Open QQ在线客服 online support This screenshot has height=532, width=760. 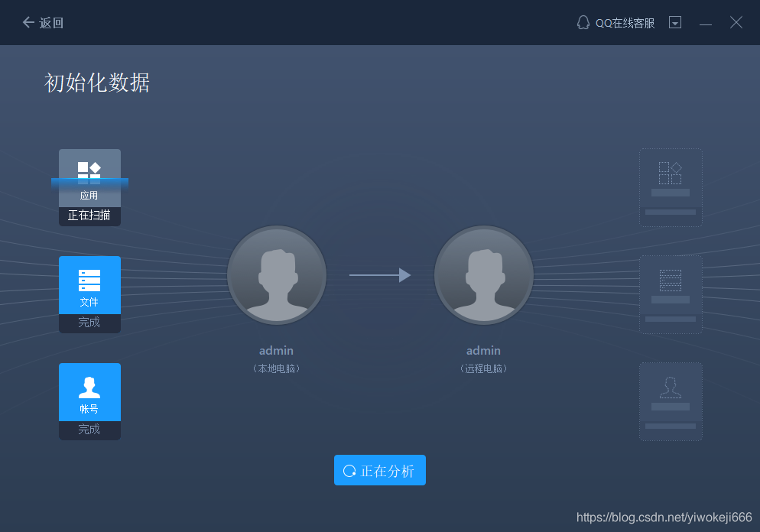[615, 23]
